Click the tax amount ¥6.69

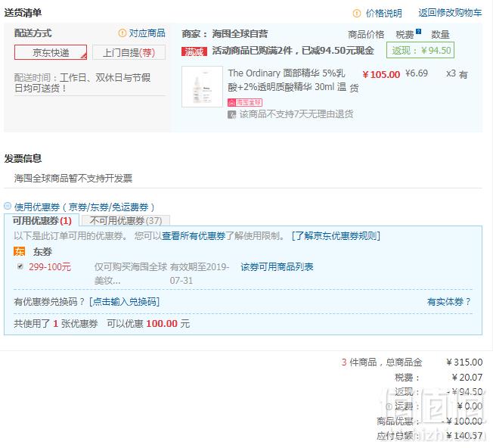(417, 73)
